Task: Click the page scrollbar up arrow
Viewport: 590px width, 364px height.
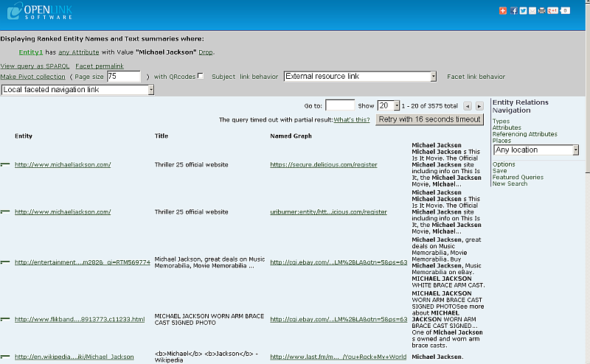Action: (x=587, y=3)
